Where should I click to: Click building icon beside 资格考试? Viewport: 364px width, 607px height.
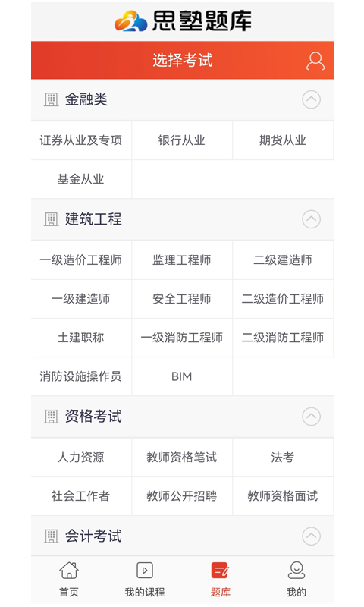[51, 417]
